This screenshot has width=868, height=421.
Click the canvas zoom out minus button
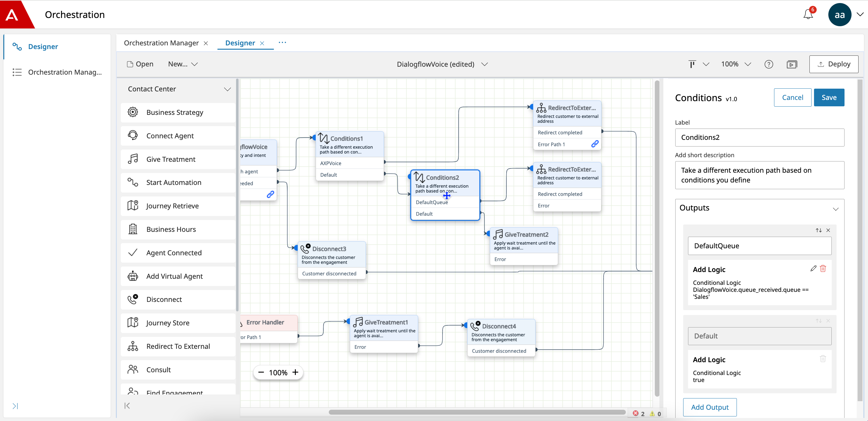point(261,372)
